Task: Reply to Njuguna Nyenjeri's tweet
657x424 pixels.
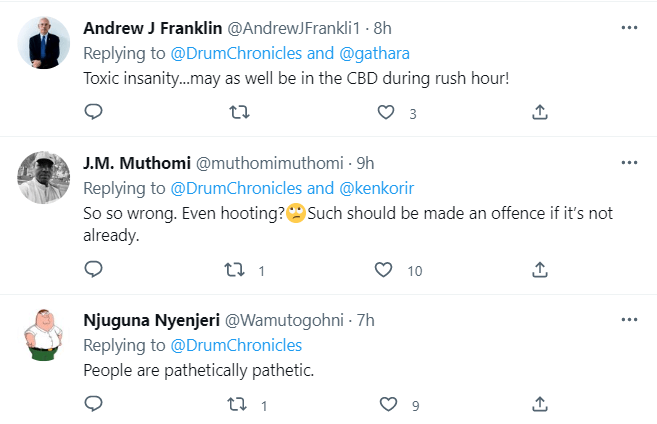Action: tap(93, 405)
